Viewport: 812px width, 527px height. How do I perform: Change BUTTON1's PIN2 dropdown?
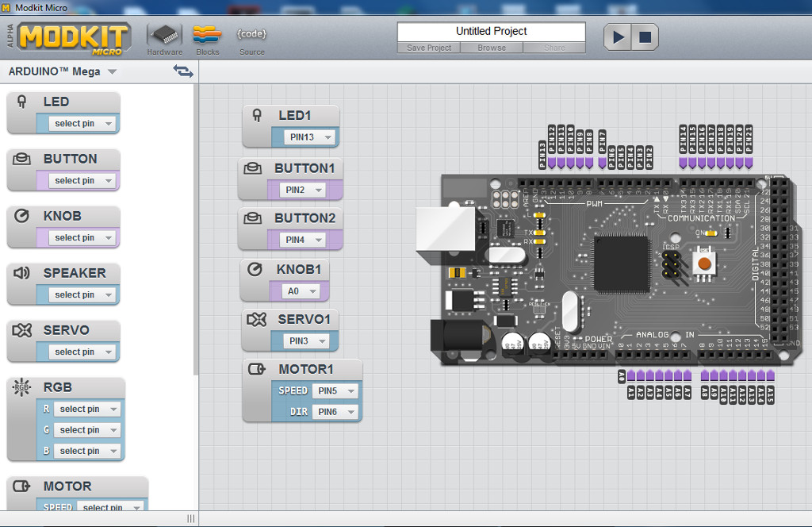(303, 190)
